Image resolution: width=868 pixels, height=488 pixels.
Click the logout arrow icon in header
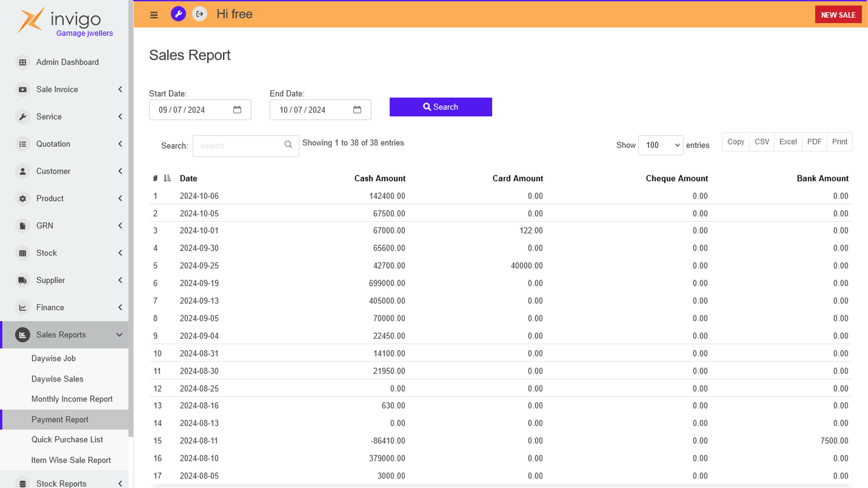tap(199, 14)
